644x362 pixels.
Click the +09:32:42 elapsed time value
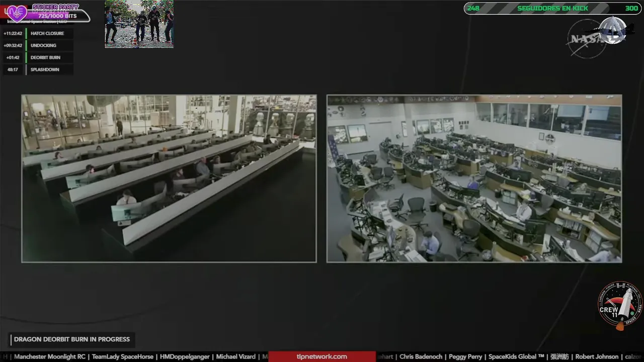tap(13, 45)
